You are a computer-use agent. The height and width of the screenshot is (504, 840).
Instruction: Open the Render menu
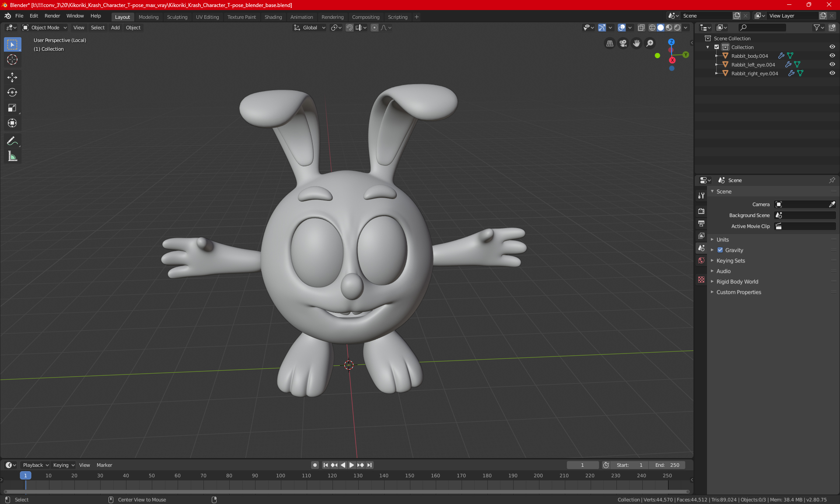(52, 16)
